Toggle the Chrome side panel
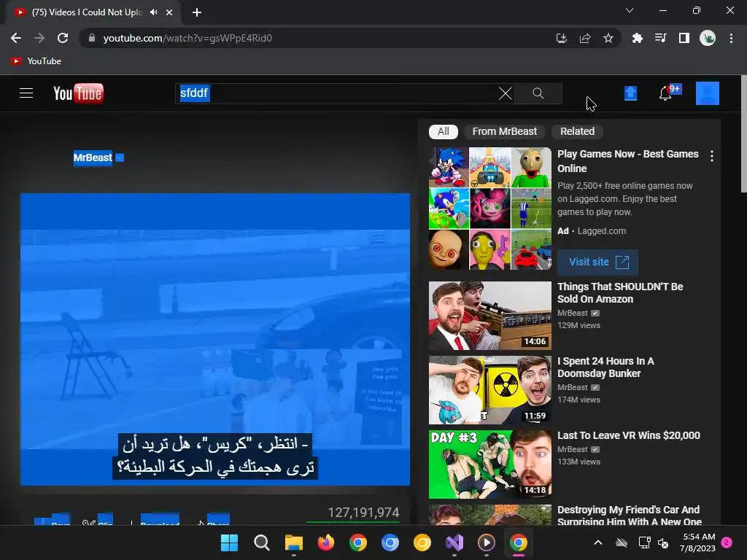This screenshot has height=560, width=747. 684,38
